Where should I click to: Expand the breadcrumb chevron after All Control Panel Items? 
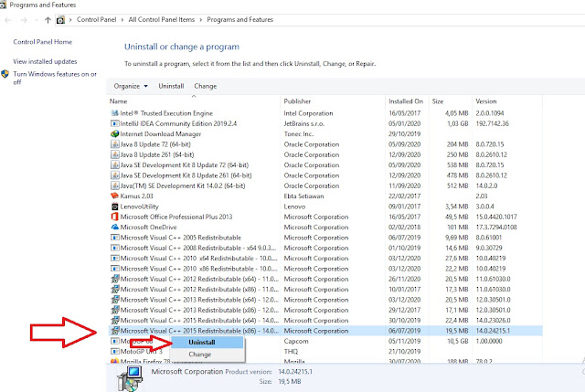click(x=201, y=20)
